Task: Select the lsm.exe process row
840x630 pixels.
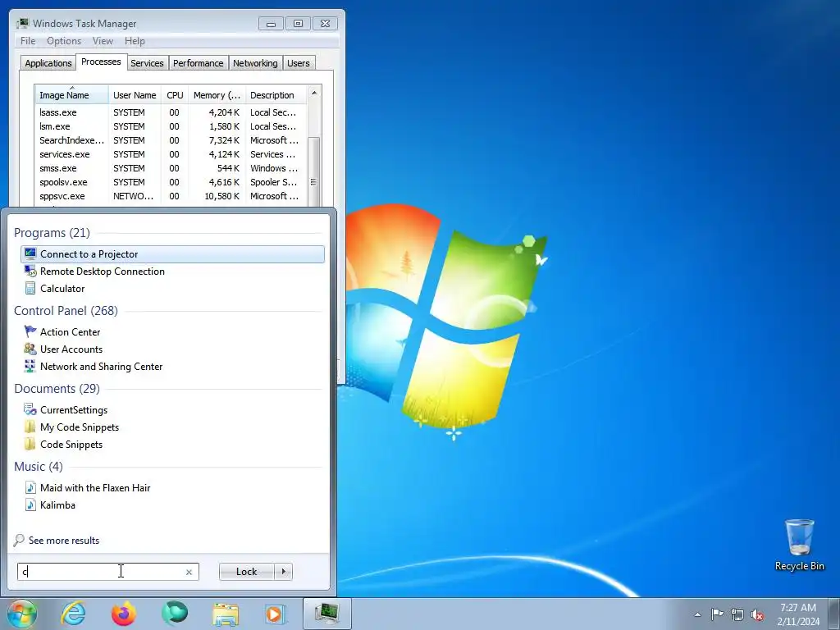Action: click(171, 126)
